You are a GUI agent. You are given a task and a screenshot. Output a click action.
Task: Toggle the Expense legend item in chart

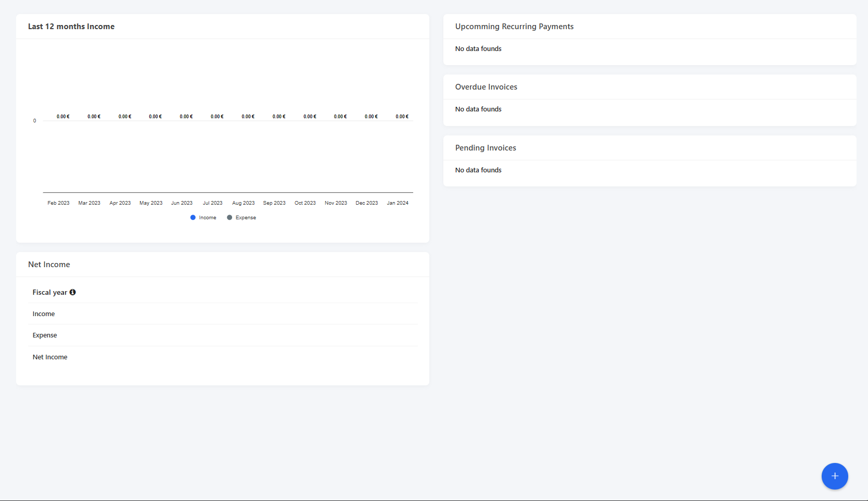coord(241,218)
